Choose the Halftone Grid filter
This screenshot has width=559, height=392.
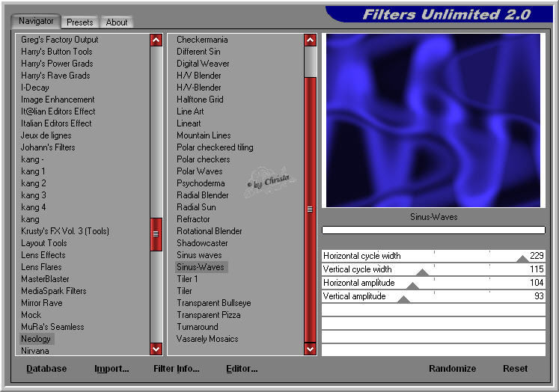(x=200, y=99)
